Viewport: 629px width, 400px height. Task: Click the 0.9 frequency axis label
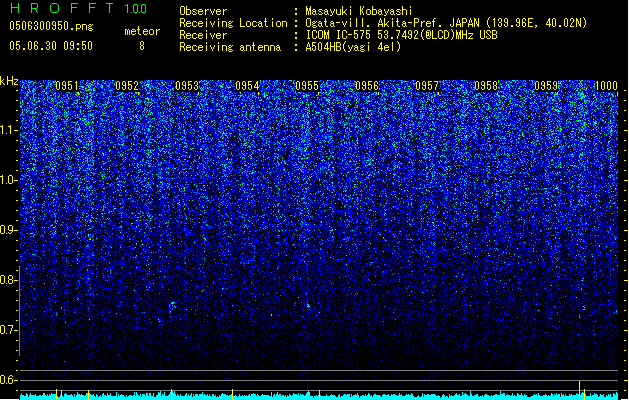[9, 230]
